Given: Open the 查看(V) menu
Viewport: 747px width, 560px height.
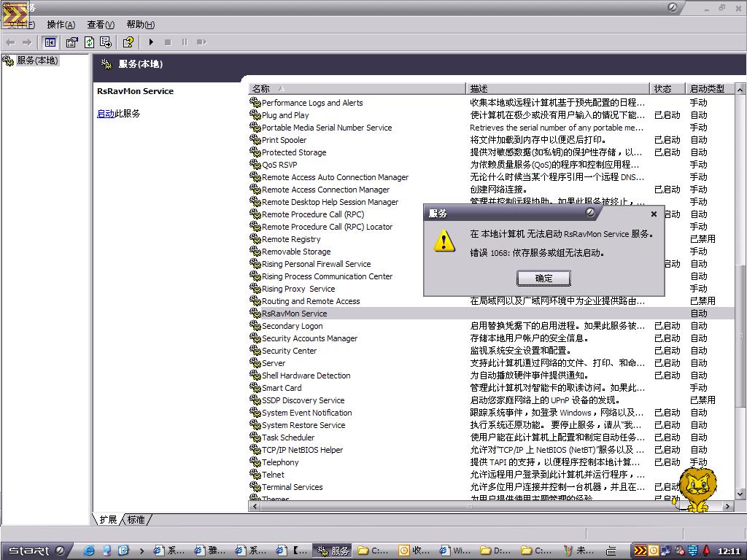Looking at the screenshot, I should tap(101, 25).
